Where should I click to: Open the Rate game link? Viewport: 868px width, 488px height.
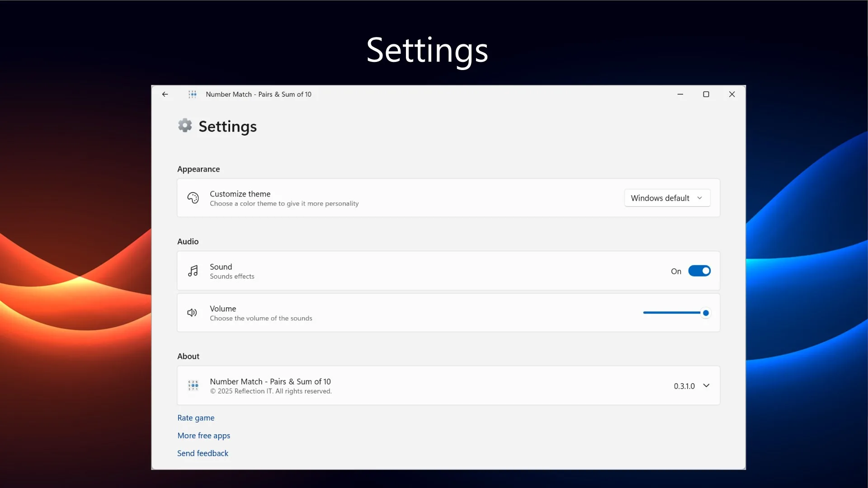pos(196,418)
